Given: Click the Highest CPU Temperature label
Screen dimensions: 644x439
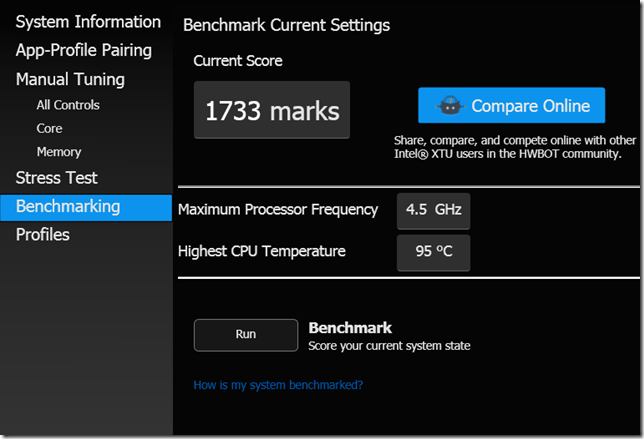Looking at the screenshot, I should pyautogui.click(x=262, y=251).
